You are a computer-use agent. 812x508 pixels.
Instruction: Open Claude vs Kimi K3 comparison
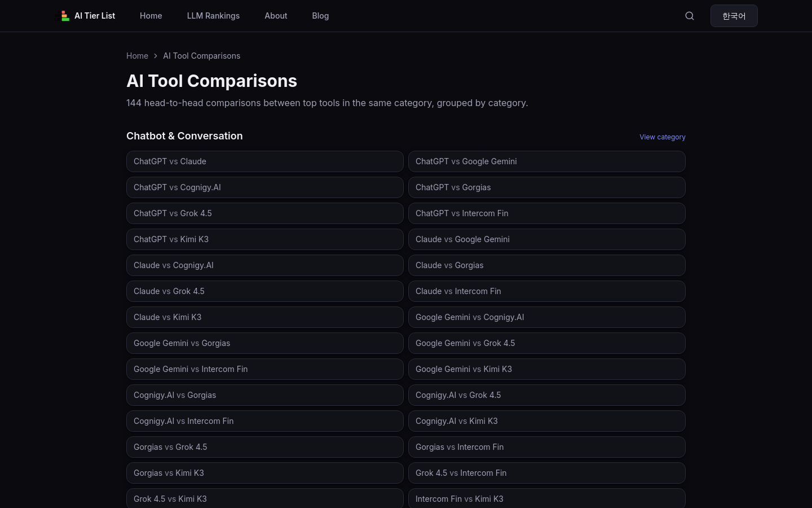point(265,317)
